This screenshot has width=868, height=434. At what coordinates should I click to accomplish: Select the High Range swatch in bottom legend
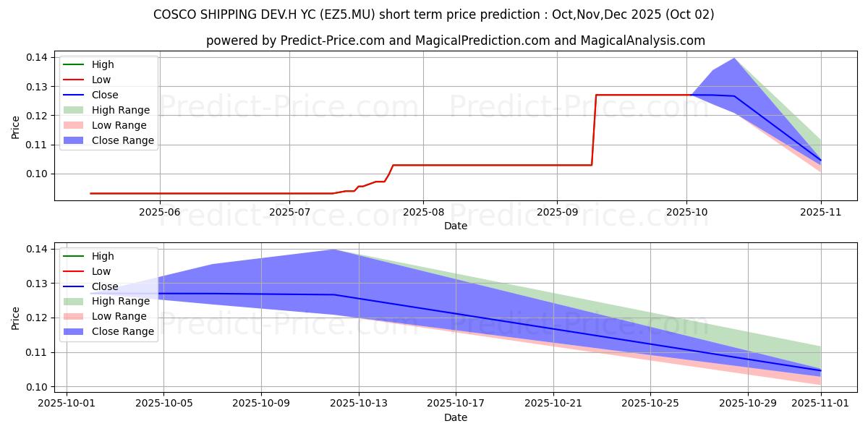click(x=73, y=302)
